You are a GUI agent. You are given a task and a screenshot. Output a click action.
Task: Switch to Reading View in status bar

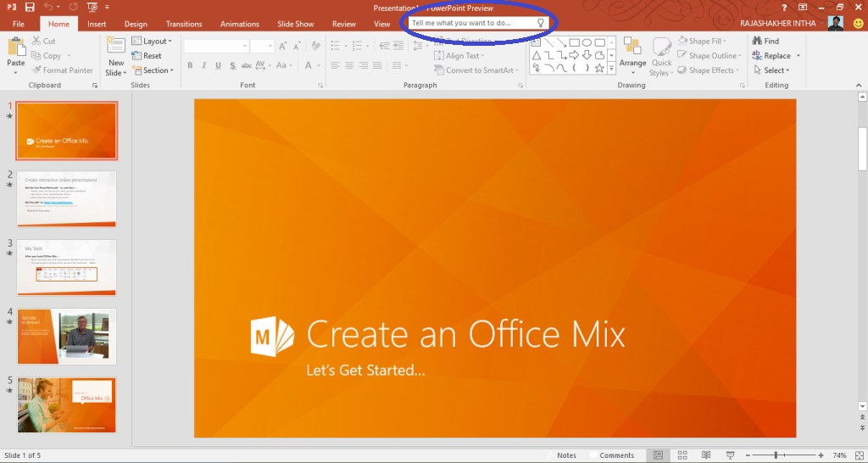click(706, 455)
